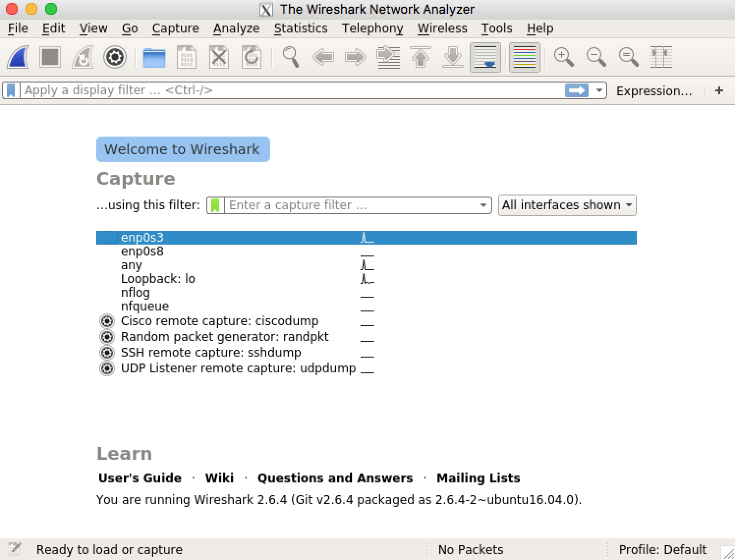Open settings gear for UDP Listener capture

click(107, 368)
